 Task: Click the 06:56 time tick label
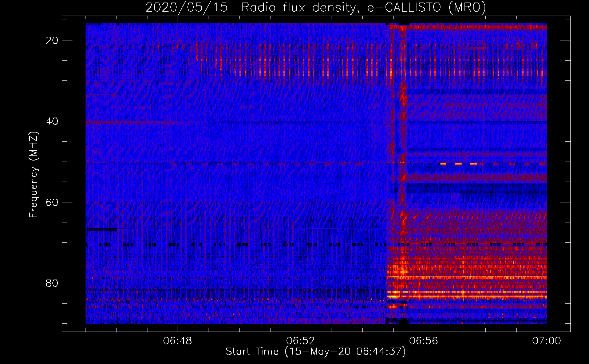[x=423, y=341]
